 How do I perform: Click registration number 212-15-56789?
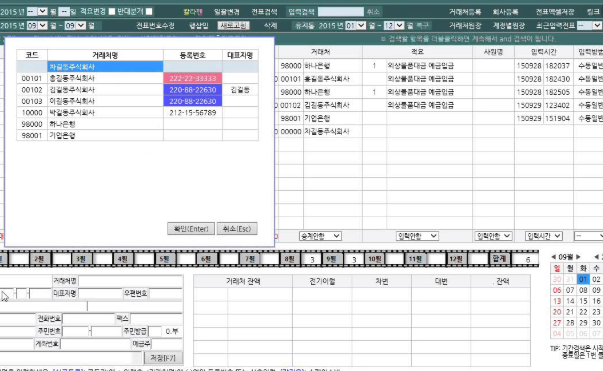tap(193, 113)
